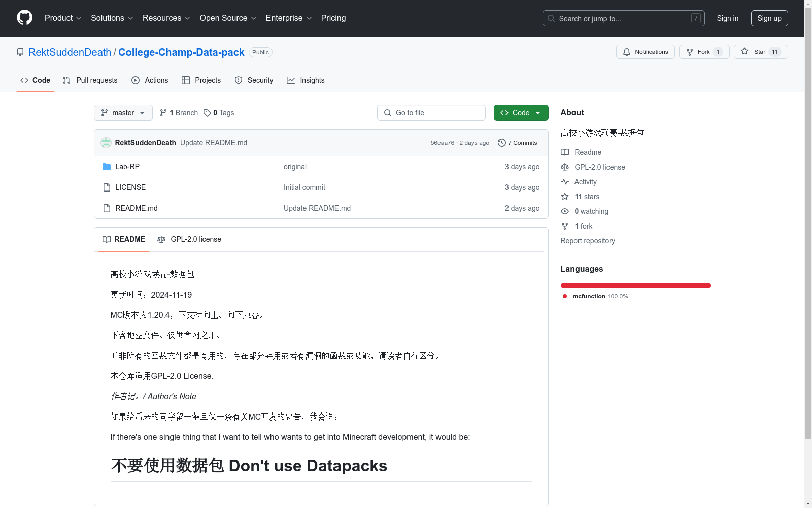This screenshot has width=812, height=508.
Task: Open Update README.md commit message in header row
Action: coord(214,143)
